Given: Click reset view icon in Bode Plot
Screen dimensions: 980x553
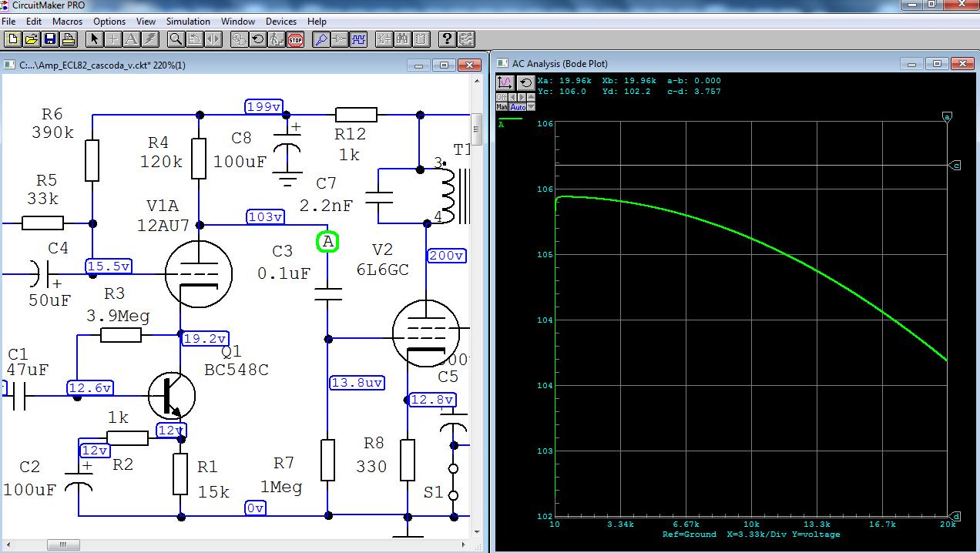Looking at the screenshot, I should coord(525,83).
